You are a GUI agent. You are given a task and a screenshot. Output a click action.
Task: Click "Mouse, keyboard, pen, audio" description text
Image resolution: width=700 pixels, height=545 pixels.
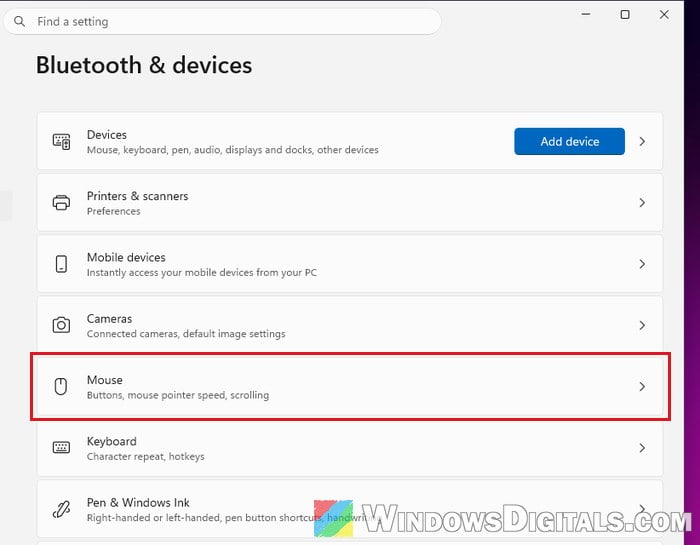click(232, 150)
